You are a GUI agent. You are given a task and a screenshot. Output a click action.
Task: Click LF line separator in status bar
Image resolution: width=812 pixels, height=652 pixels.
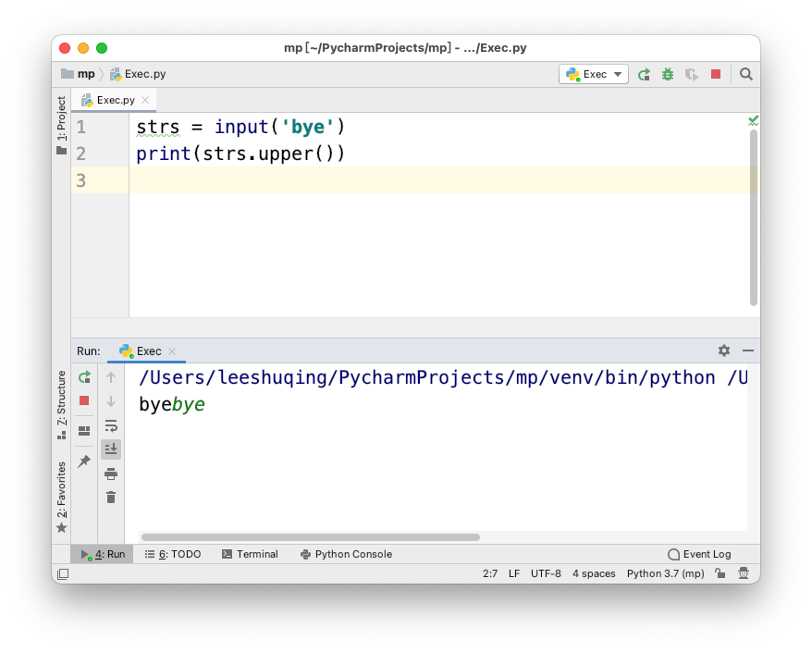513,573
